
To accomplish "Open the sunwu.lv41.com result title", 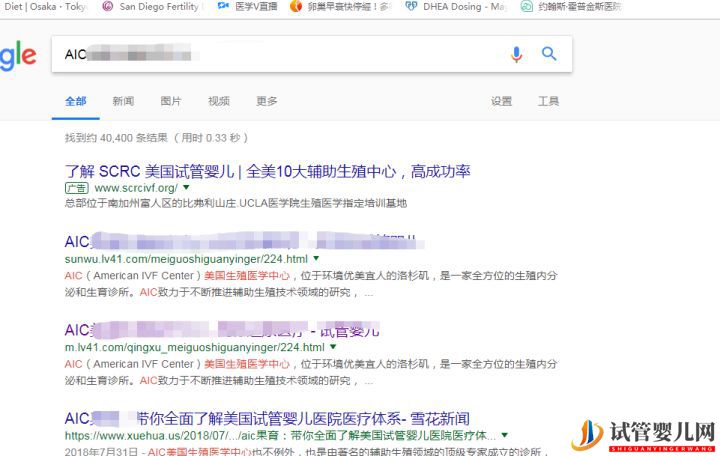I will (x=243, y=242).
